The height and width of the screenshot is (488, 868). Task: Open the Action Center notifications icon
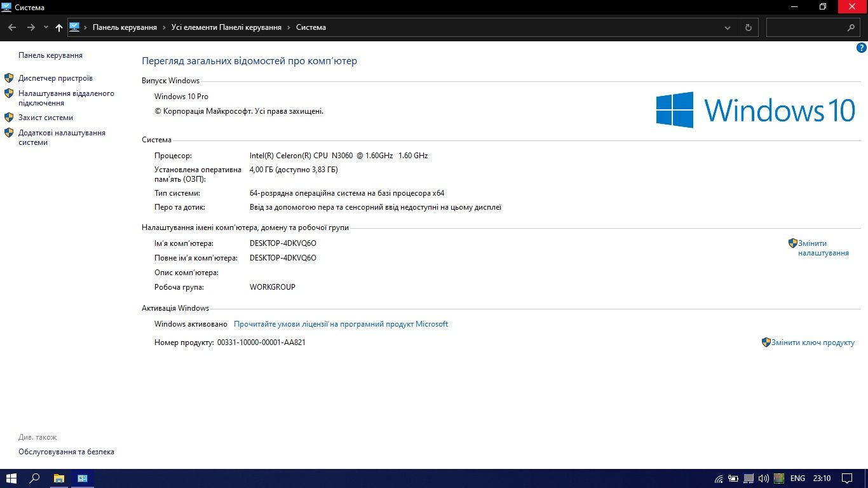coord(847,478)
